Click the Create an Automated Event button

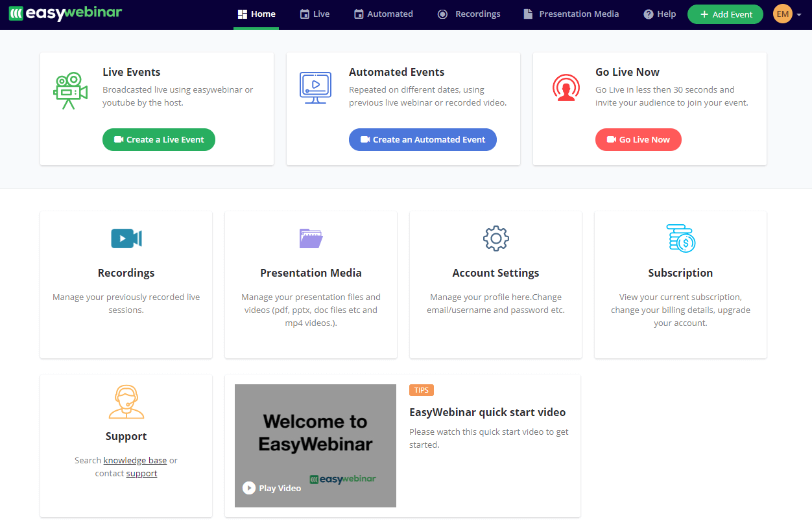[422, 139]
